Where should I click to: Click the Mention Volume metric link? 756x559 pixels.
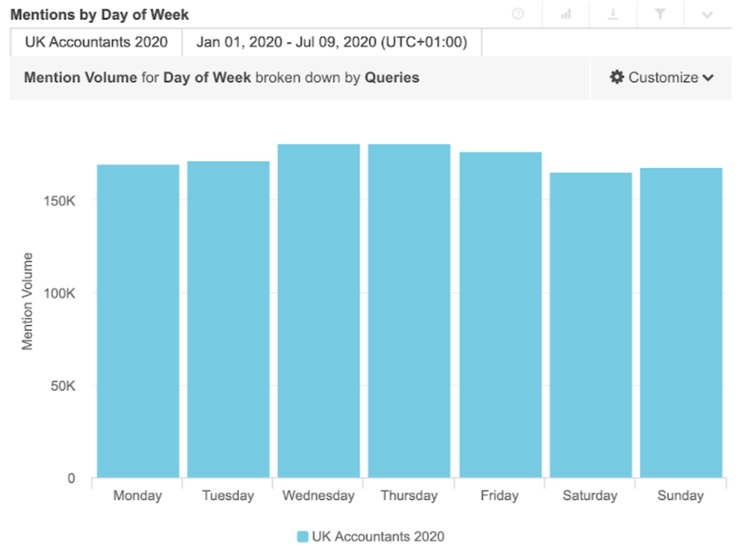click(x=80, y=78)
